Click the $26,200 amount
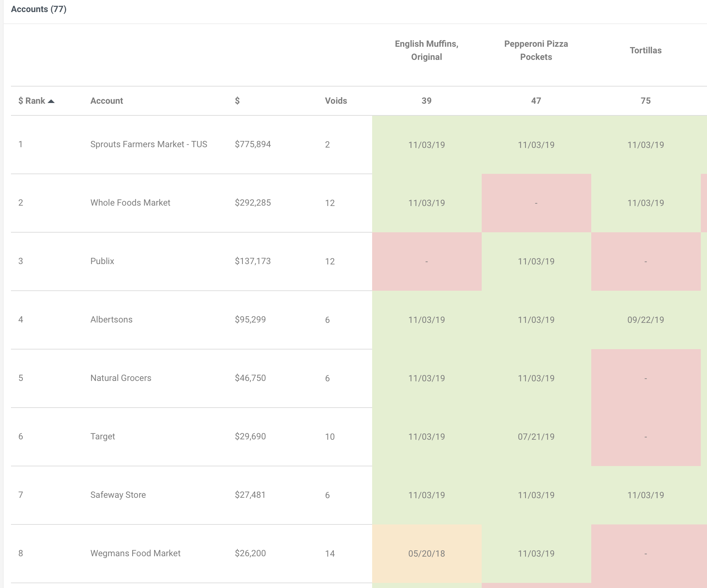This screenshot has width=707, height=588. click(x=250, y=553)
